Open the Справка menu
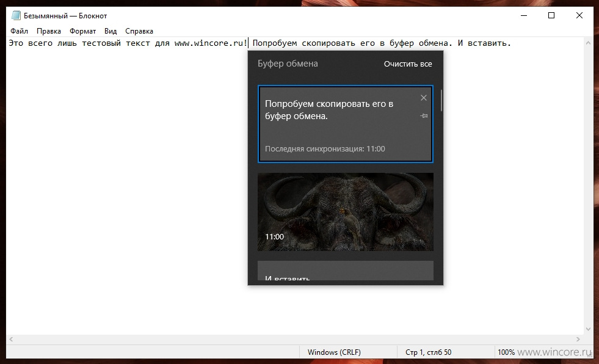Viewport: 599px width, 364px height. [139, 31]
